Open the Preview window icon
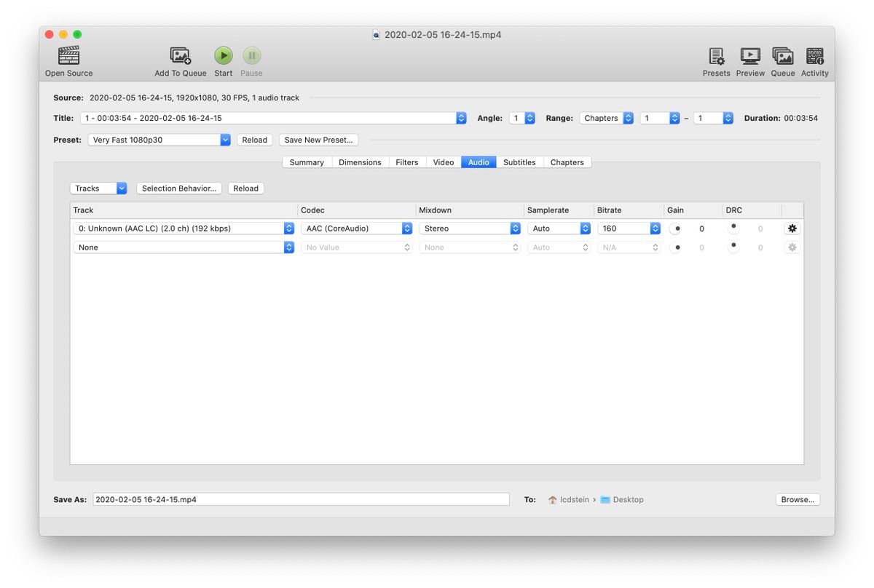Viewport: 874px width, 588px height. tap(749, 56)
